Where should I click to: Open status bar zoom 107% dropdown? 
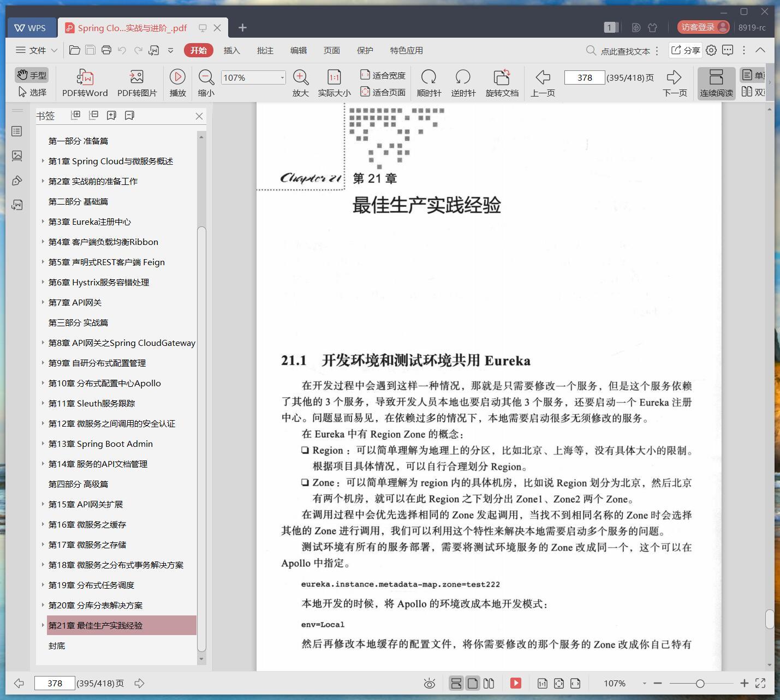[644, 684]
